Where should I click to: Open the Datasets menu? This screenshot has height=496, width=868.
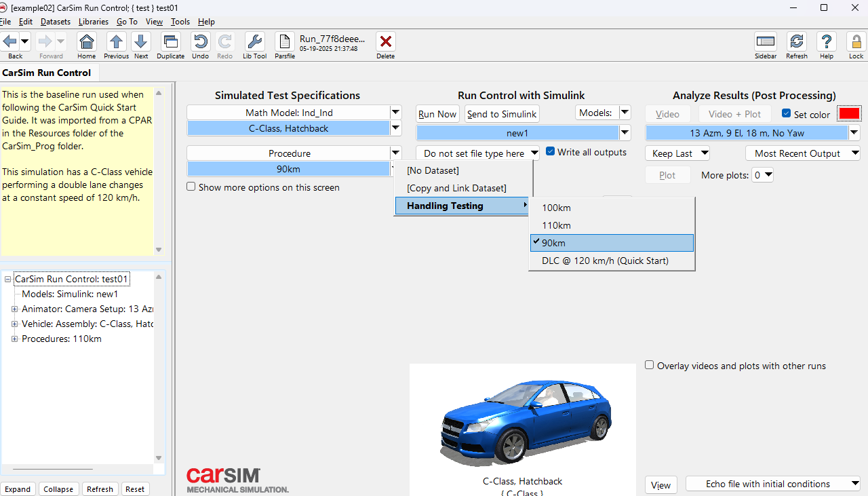point(56,22)
